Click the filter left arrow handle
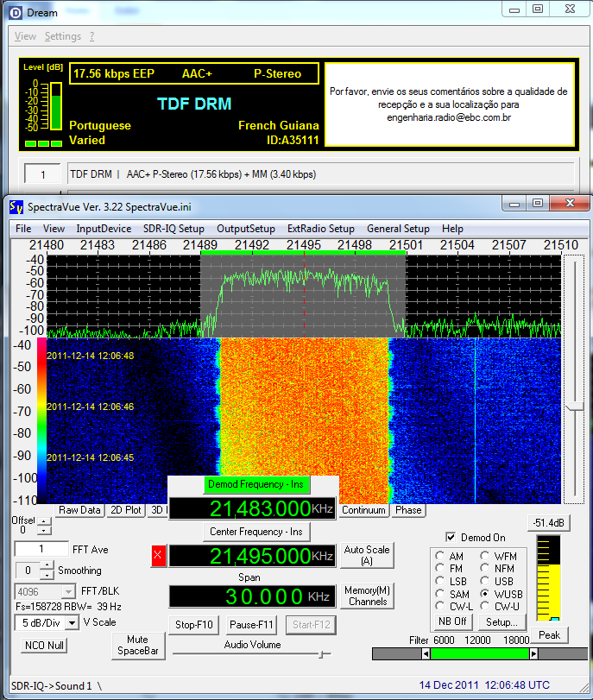This screenshot has height=700, width=593. point(425,654)
